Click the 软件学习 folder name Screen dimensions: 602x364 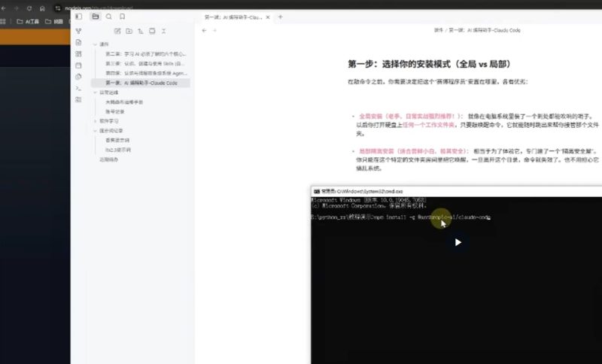pyautogui.click(x=109, y=121)
